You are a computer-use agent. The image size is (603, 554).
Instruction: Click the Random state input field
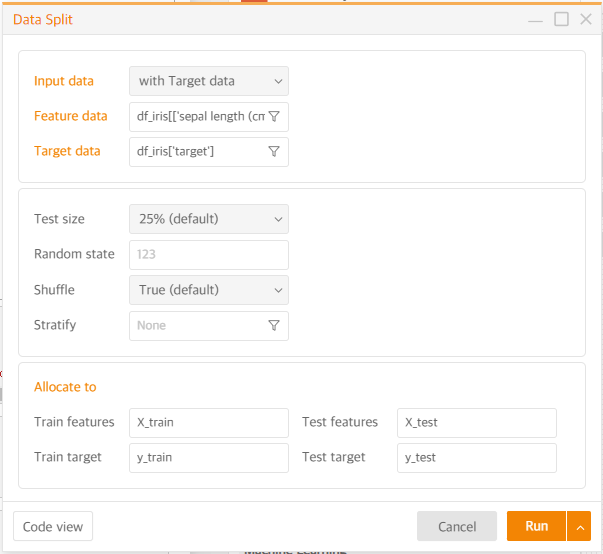click(x=208, y=254)
